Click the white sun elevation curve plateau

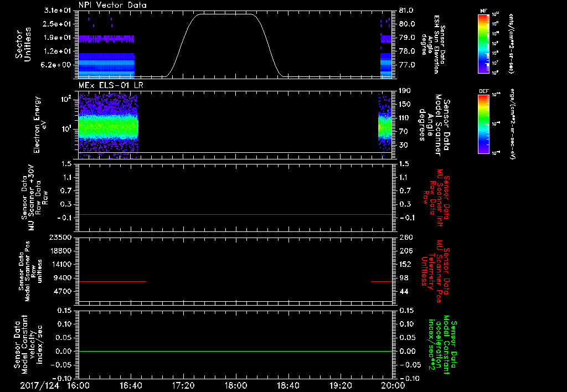226,14
